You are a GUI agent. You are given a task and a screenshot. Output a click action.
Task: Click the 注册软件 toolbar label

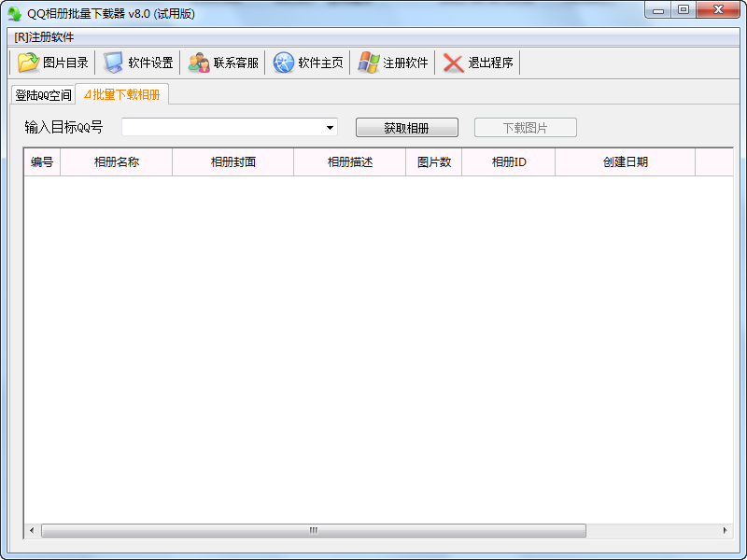405,63
